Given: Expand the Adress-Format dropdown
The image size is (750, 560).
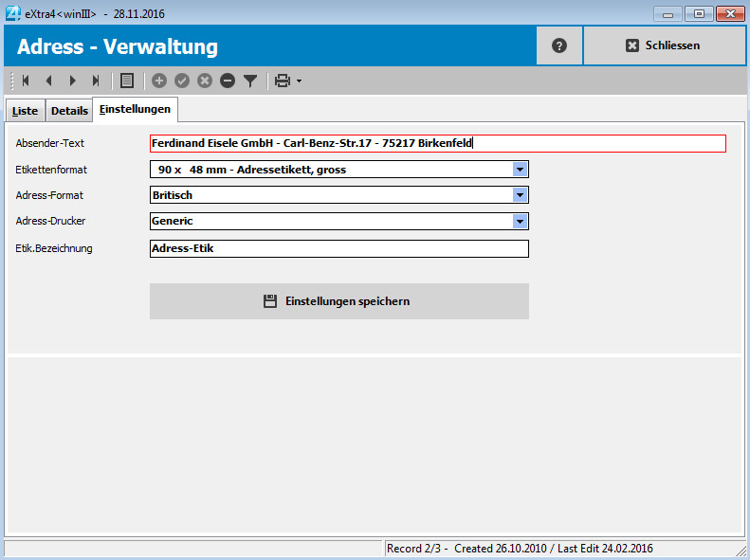Looking at the screenshot, I should (x=520, y=195).
